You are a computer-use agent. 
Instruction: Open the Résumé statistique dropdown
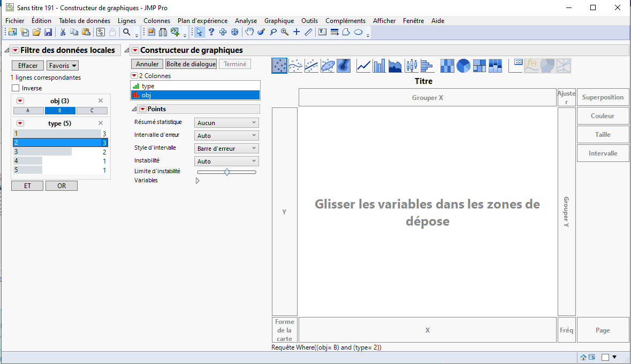(226, 123)
